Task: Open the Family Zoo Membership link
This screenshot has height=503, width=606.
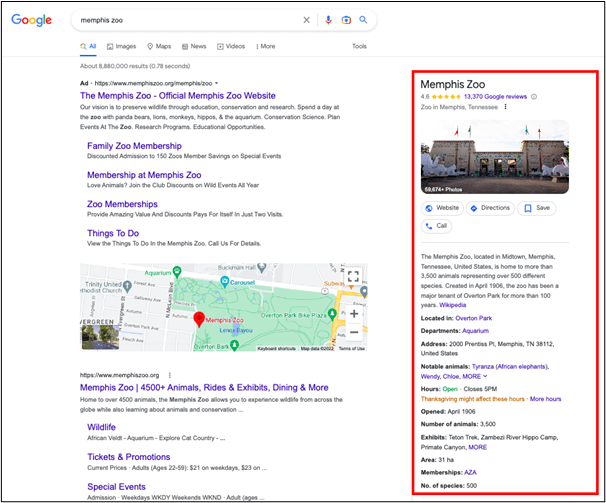Action: (x=134, y=146)
